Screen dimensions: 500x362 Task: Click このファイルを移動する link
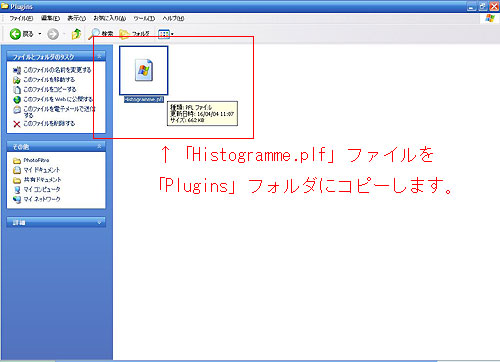tap(49, 80)
